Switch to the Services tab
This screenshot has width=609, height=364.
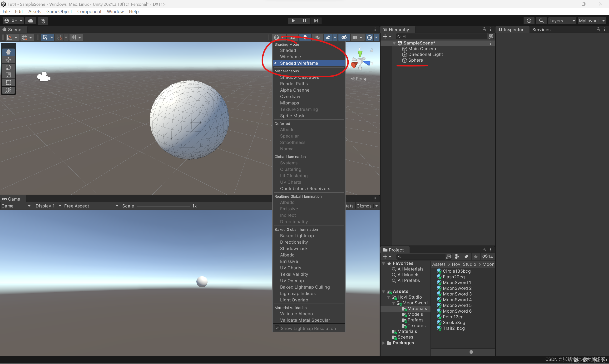tap(541, 30)
